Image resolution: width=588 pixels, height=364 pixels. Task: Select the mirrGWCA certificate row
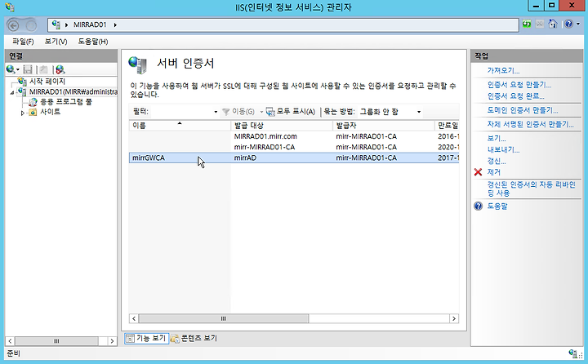[x=294, y=158]
